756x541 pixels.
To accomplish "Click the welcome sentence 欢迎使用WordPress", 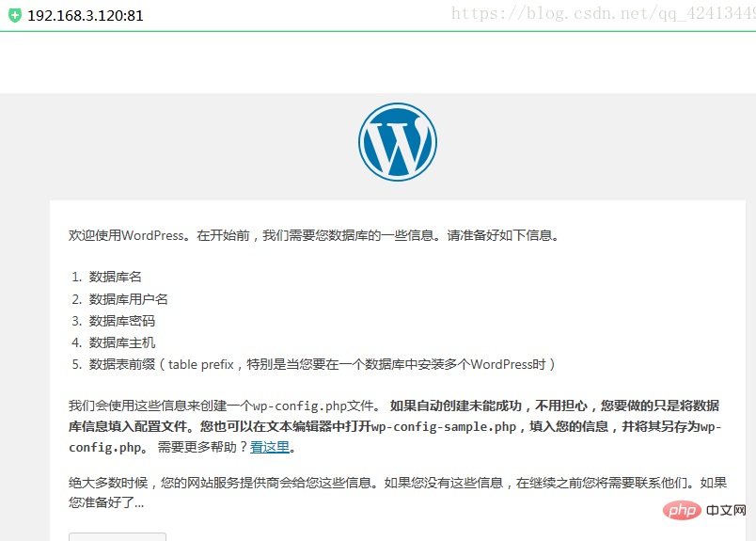I will tap(313, 235).
